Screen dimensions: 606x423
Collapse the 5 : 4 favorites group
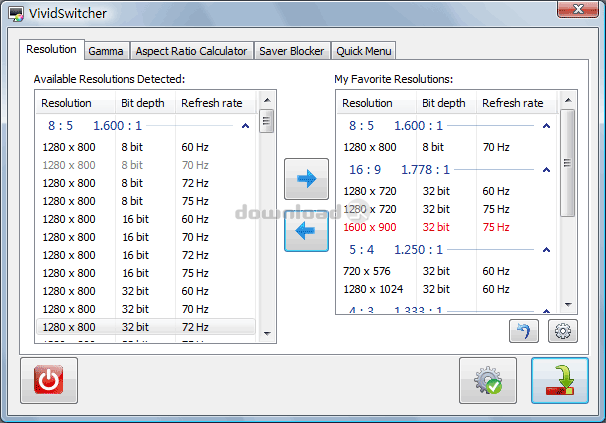(545, 250)
